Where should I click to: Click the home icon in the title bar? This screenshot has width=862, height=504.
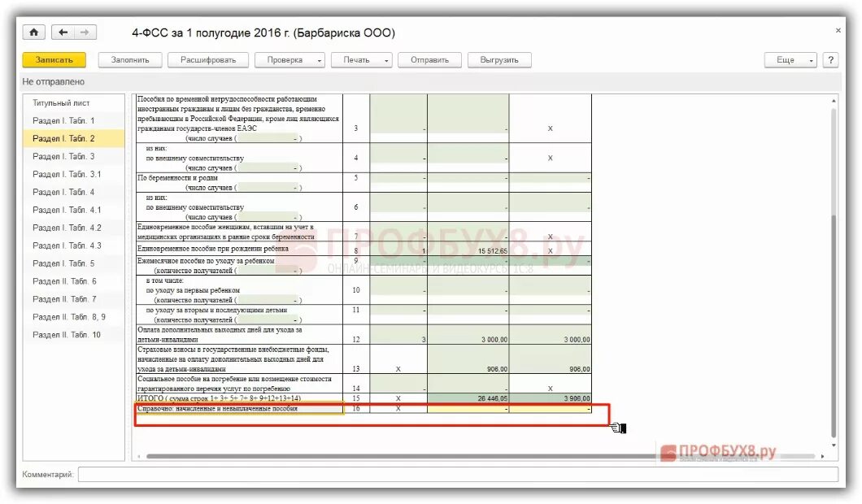[x=33, y=32]
